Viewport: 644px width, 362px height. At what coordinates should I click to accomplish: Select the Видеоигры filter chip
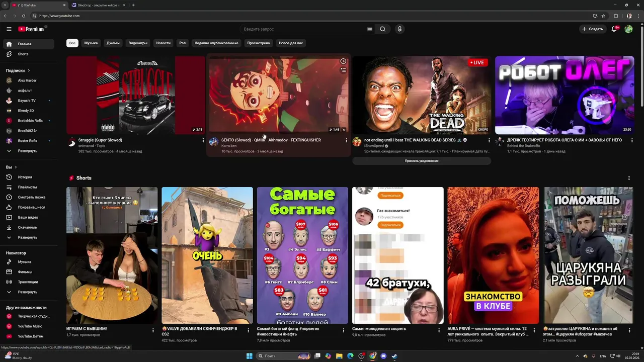138,43
